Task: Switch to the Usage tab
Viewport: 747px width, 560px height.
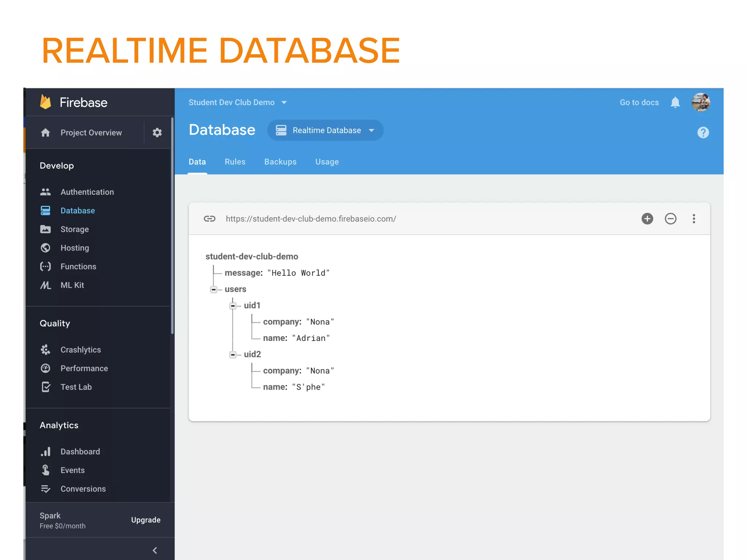Action: pyautogui.click(x=327, y=162)
